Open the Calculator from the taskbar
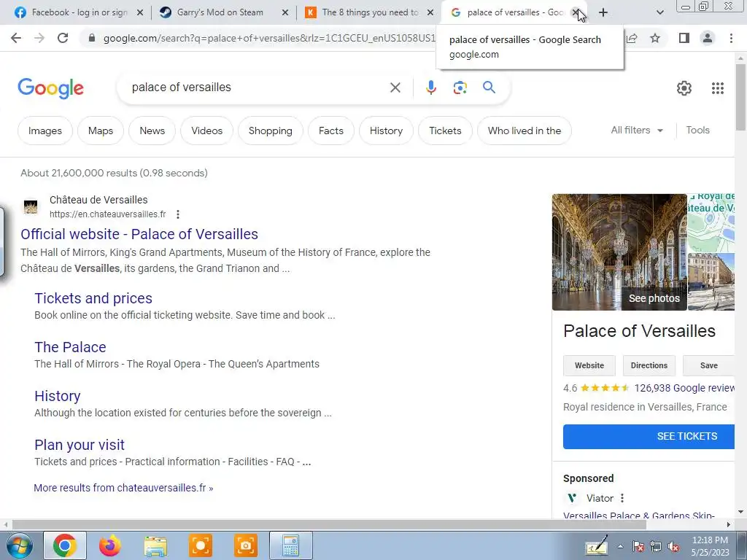 pos(290,545)
